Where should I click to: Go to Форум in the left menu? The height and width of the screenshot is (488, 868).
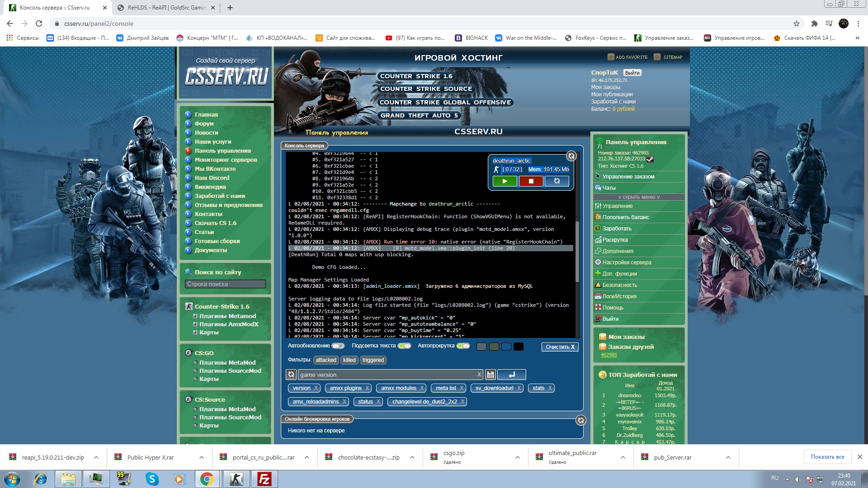pyautogui.click(x=204, y=124)
